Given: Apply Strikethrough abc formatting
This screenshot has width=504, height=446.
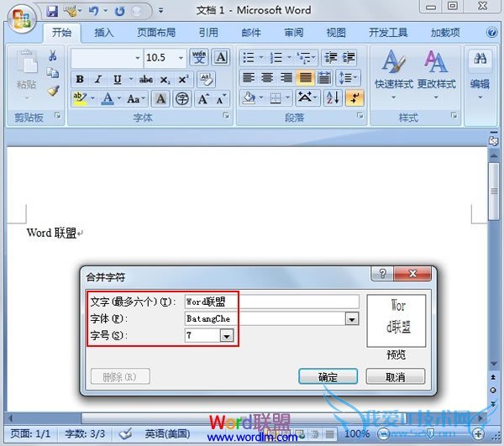Looking at the screenshot, I should [145, 79].
